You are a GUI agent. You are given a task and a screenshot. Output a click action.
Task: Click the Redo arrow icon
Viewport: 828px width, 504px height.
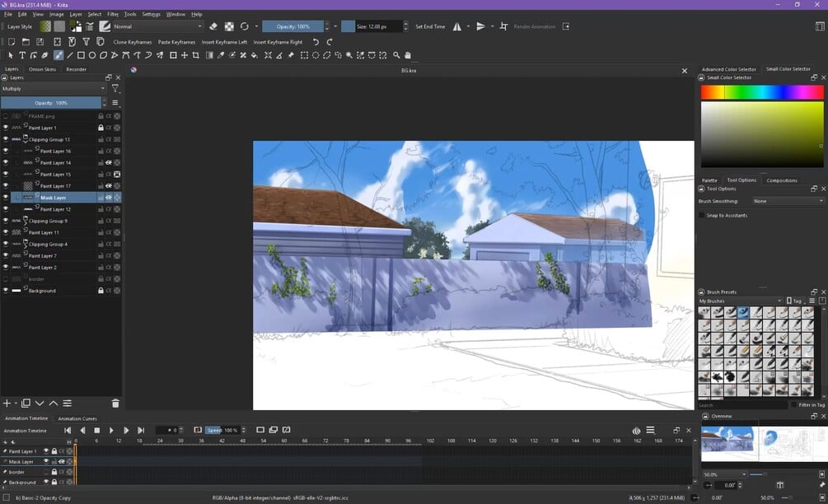pyautogui.click(x=330, y=42)
